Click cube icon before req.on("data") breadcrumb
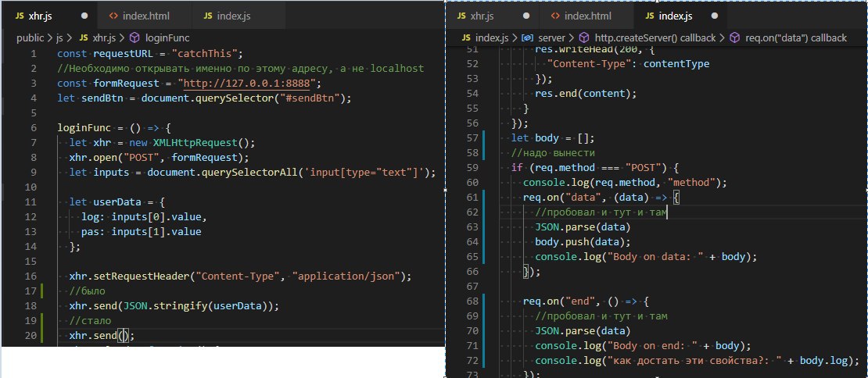The height and width of the screenshot is (378, 868). click(x=734, y=37)
